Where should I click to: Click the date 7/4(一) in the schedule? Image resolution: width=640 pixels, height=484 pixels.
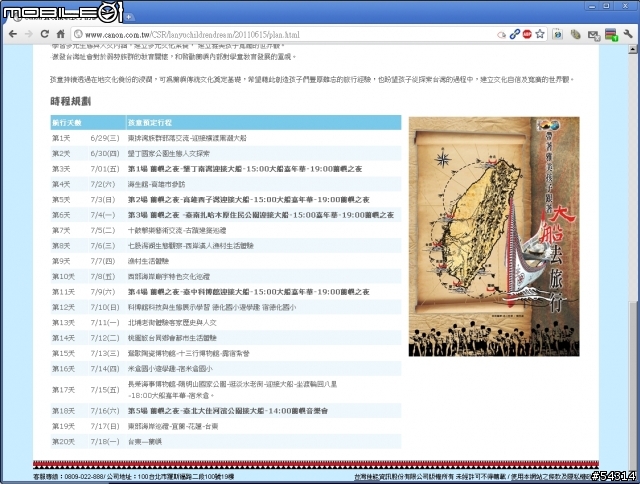pyautogui.click(x=103, y=215)
